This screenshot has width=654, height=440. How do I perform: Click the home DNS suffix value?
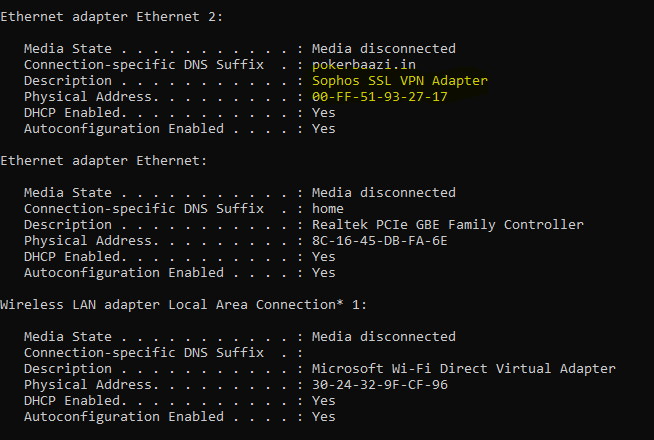click(x=328, y=209)
